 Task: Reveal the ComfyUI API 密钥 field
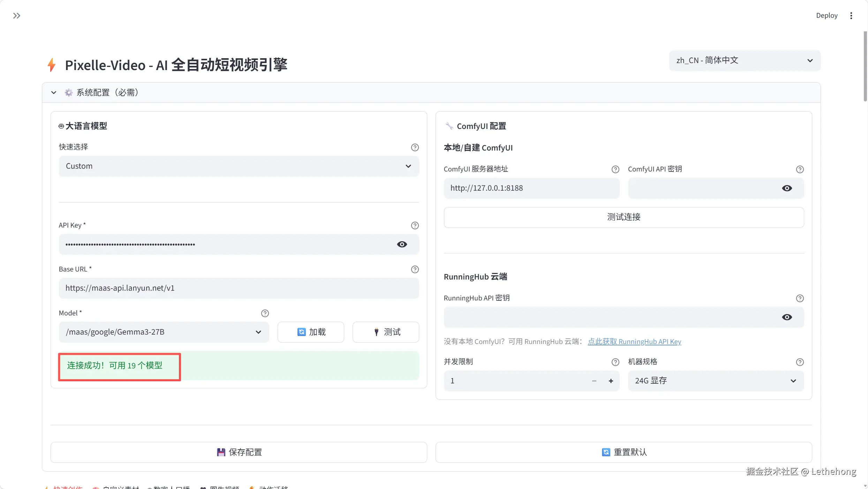click(787, 188)
